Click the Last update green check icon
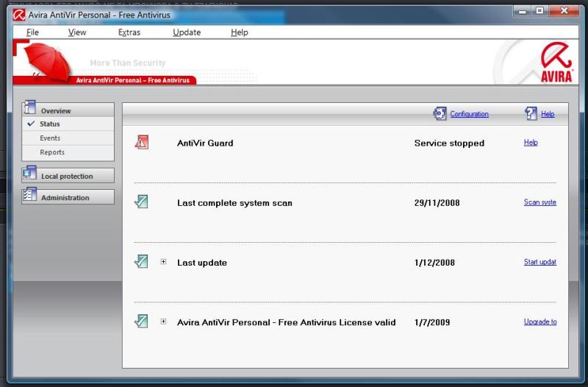Viewport: 588px width, 387px height. (x=141, y=261)
